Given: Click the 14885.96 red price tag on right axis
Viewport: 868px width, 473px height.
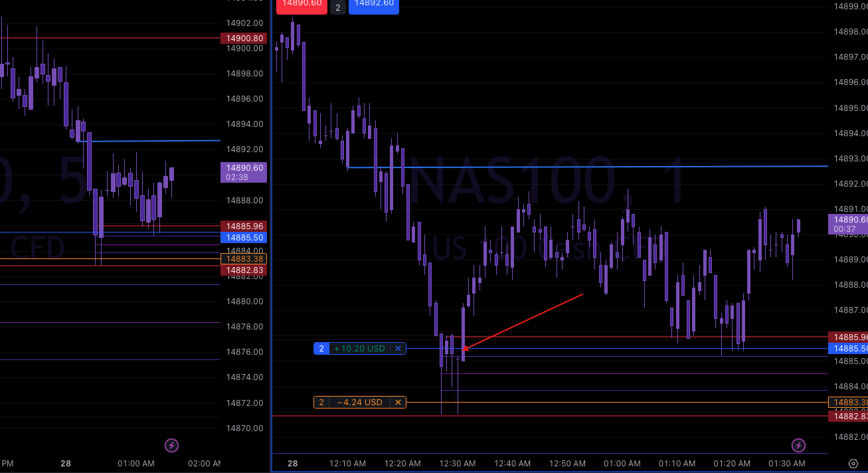Looking at the screenshot, I should click(x=851, y=337).
